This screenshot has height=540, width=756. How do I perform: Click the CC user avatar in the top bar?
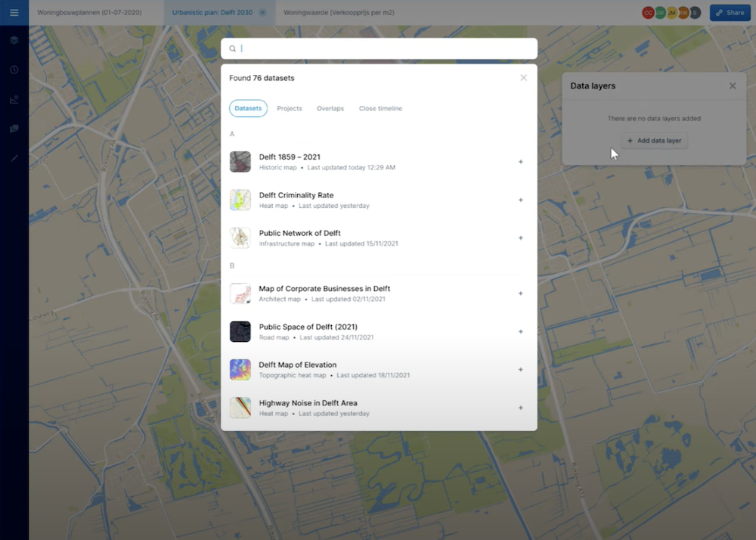[x=648, y=13]
